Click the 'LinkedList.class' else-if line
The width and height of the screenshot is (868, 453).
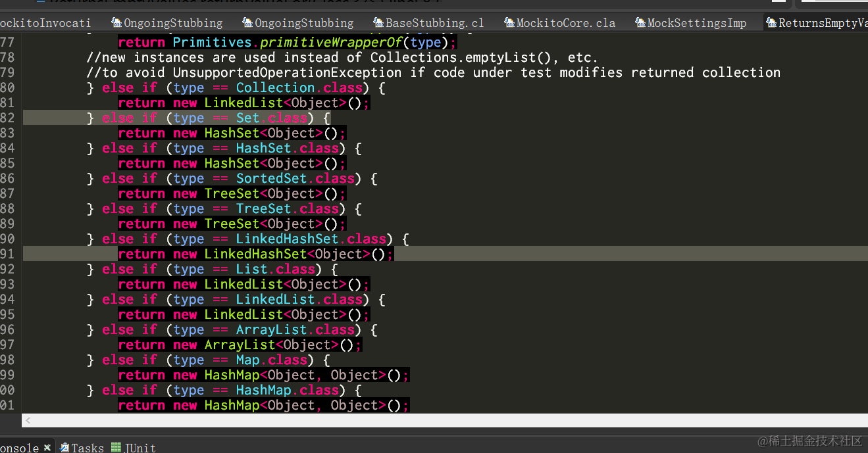tap(236, 299)
